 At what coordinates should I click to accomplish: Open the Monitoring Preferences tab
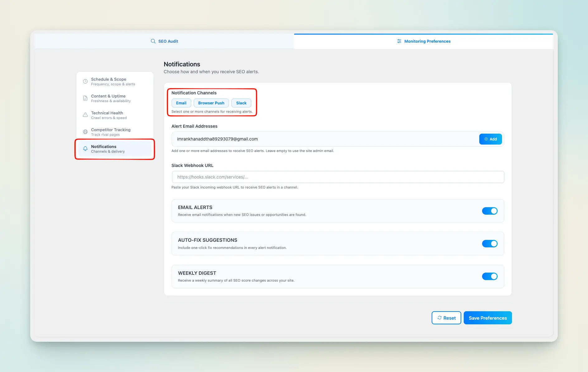coord(424,41)
